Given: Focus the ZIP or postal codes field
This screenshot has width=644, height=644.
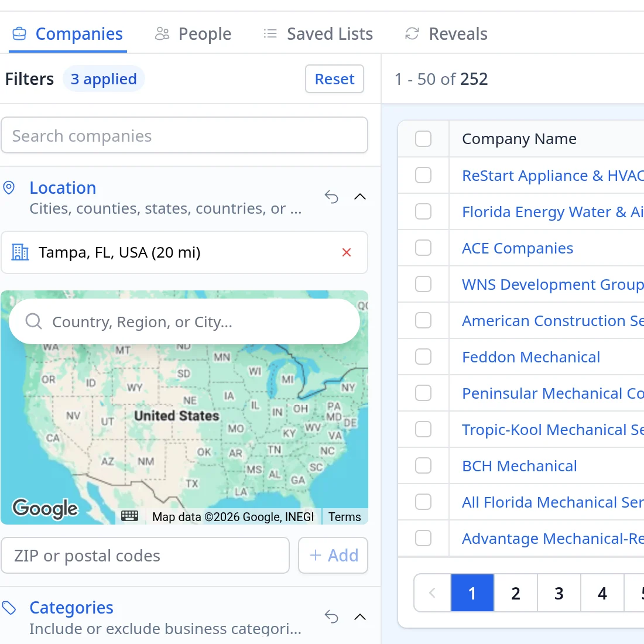Looking at the screenshot, I should click(145, 555).
